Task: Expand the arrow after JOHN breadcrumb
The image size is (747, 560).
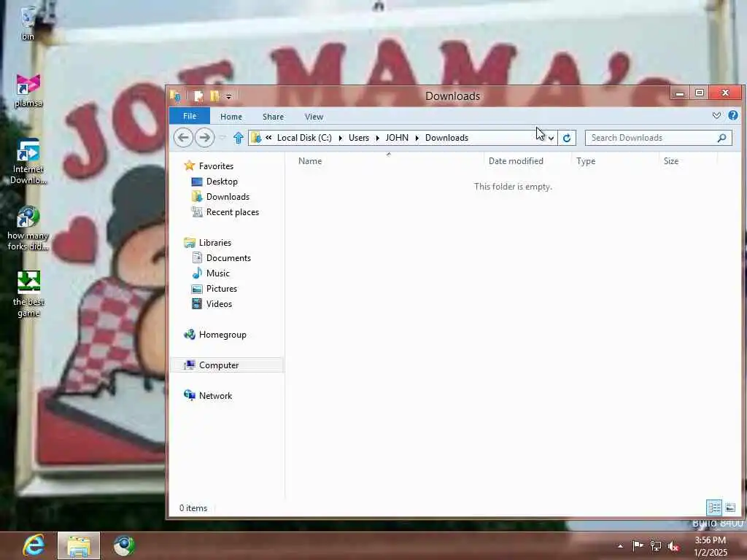Action: click(x=417, y=138)
